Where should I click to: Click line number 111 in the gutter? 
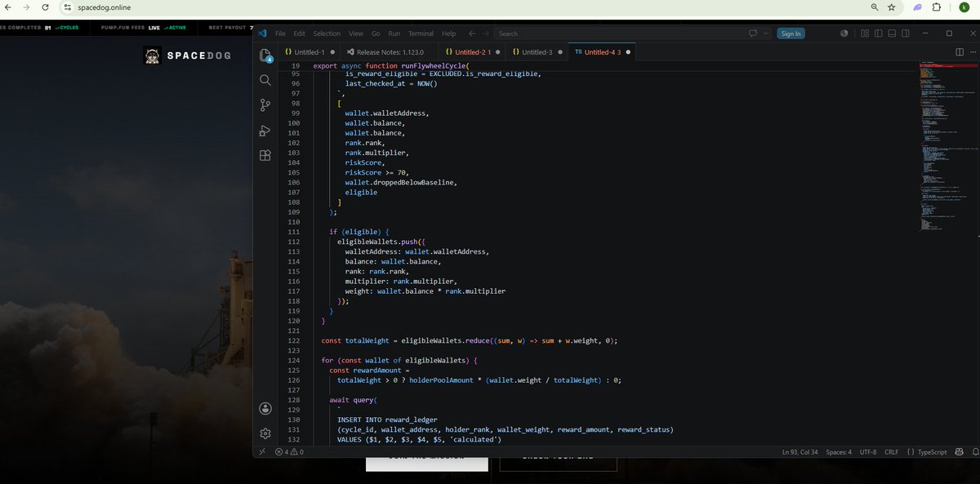(x=295, y=232)
